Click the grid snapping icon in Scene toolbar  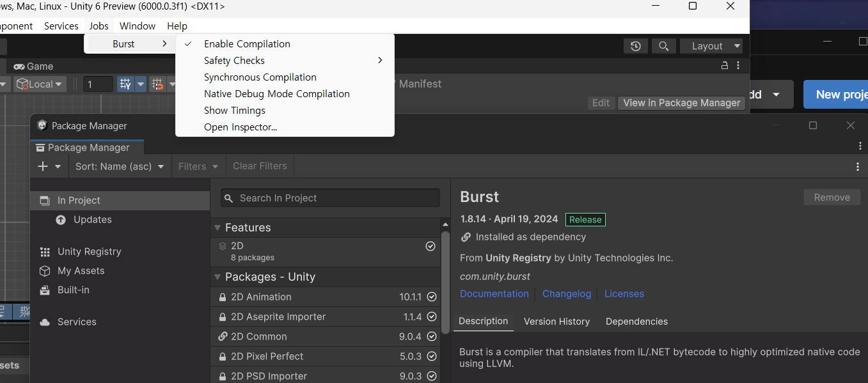click(125, 84)
